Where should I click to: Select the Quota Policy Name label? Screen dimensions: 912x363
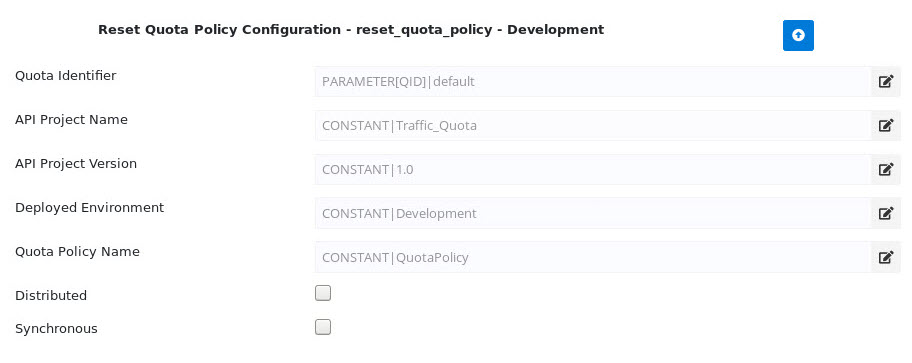(x=77, y=251)
